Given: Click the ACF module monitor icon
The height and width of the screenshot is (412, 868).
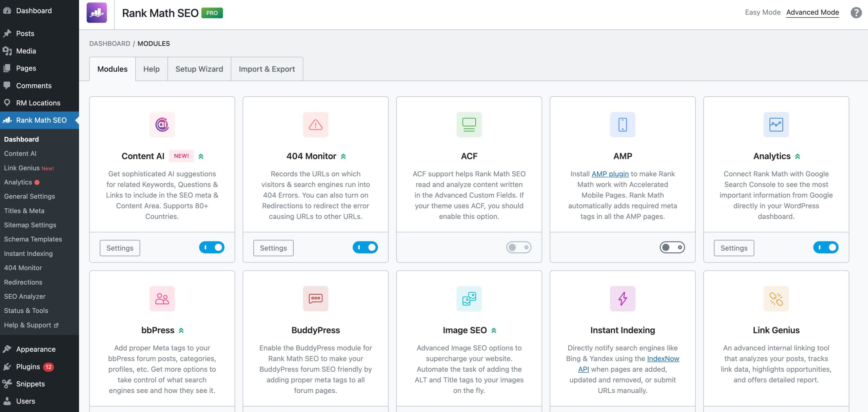Looking at the screenshot, I should coord(469,124).
